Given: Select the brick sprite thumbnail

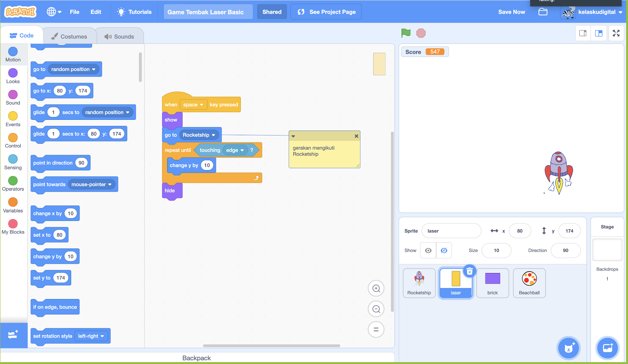Looking at the screenshot, I should coord(492,282).
